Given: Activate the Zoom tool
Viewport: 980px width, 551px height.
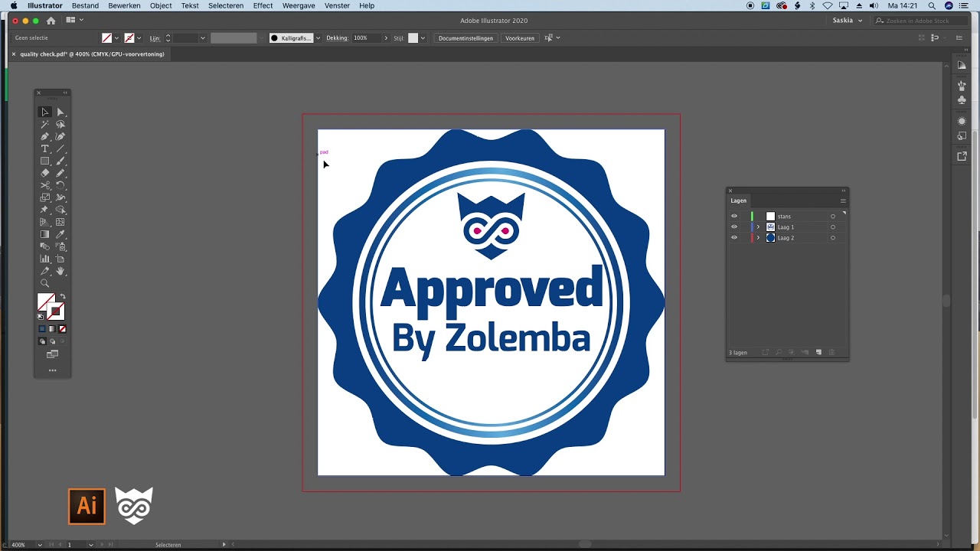Looking at the screenshot, I should click(x=45, y=283).
